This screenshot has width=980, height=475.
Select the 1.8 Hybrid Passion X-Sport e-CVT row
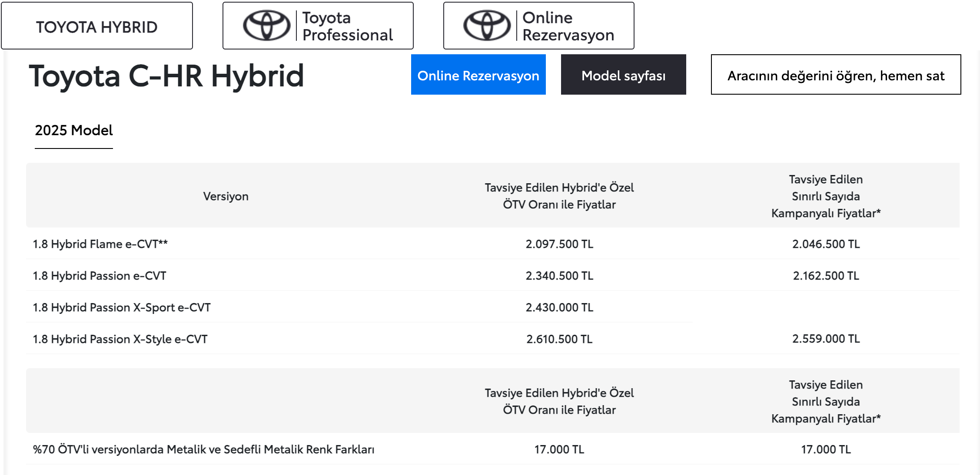tap(493, 307)
